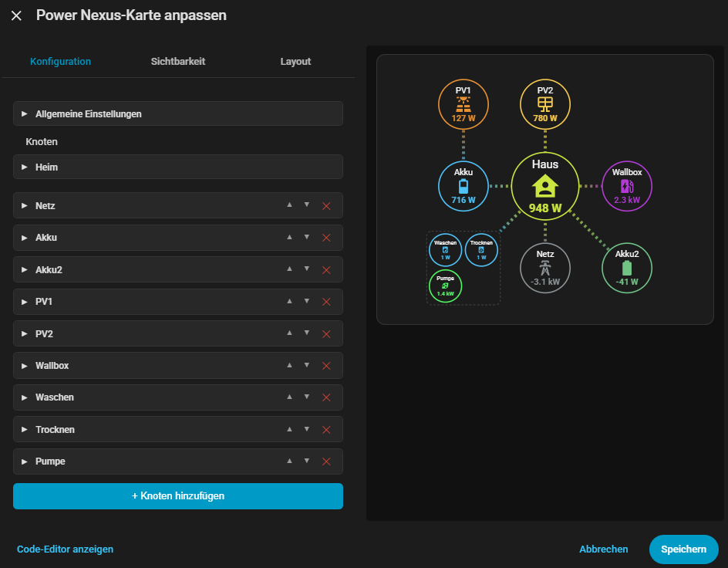Screen dimensions: 728x568
Task: Click the Knoten hinzufügen button
Action: 178,496
